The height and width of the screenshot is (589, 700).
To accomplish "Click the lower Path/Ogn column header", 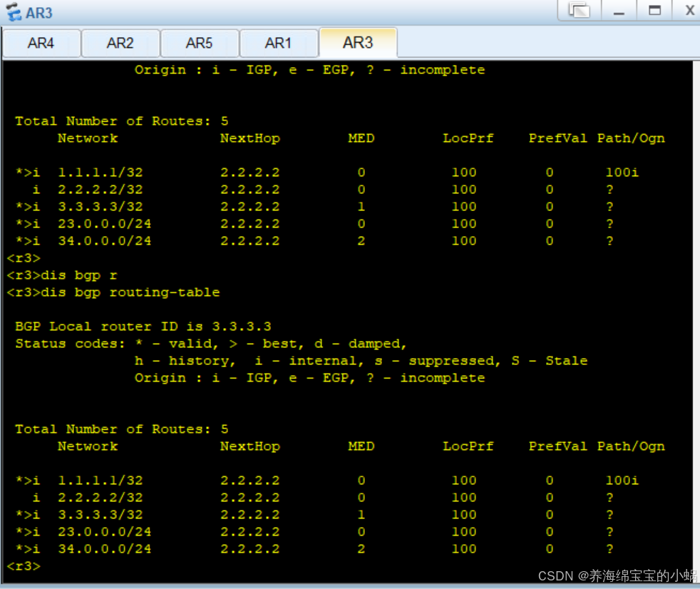I will click(x=631, y=446).
